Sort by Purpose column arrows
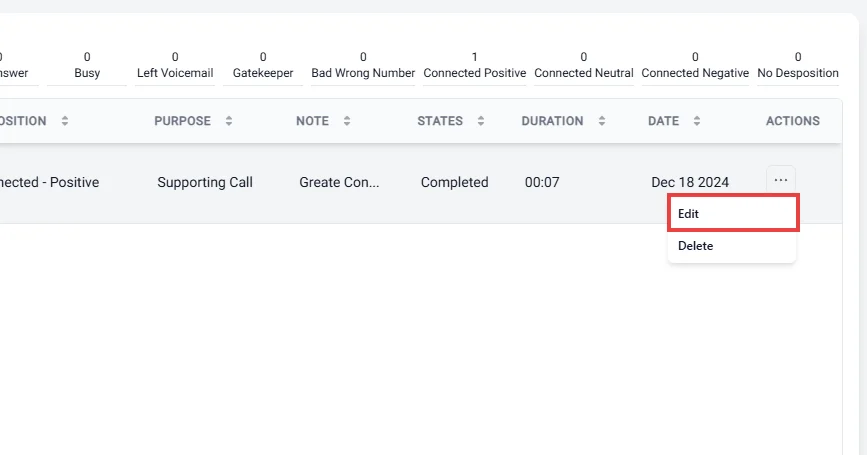 click(x=229, y=121)
